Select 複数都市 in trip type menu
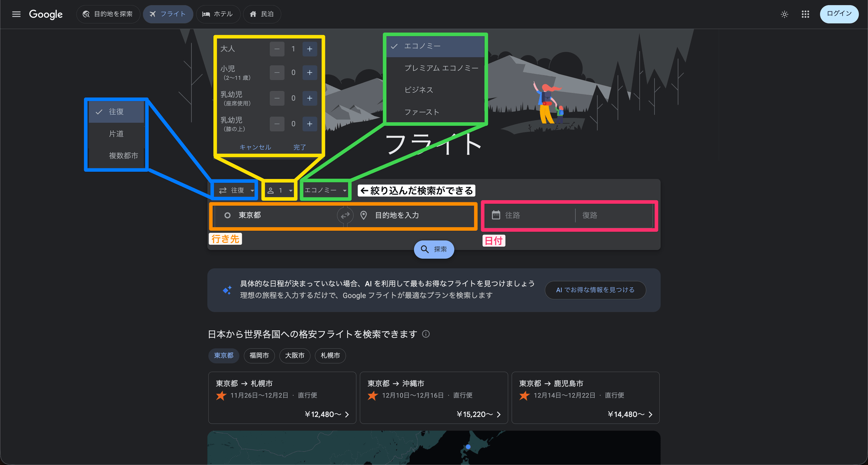 [x=117, y=156]
